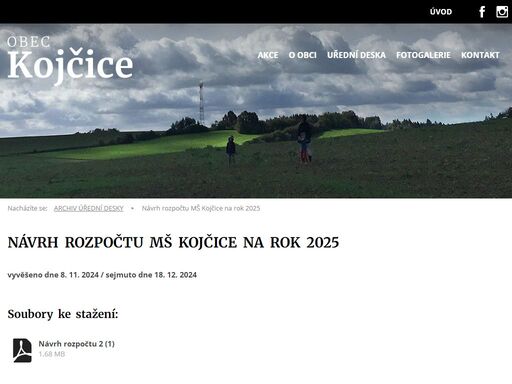Click the Soubory ke stažení heading

tap(63, 314)
